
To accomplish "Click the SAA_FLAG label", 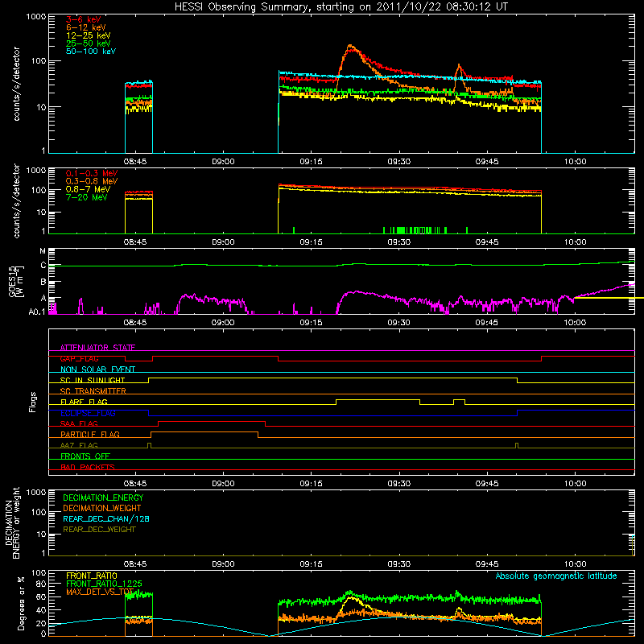I will pyautogui.click(x=79, y=423).
